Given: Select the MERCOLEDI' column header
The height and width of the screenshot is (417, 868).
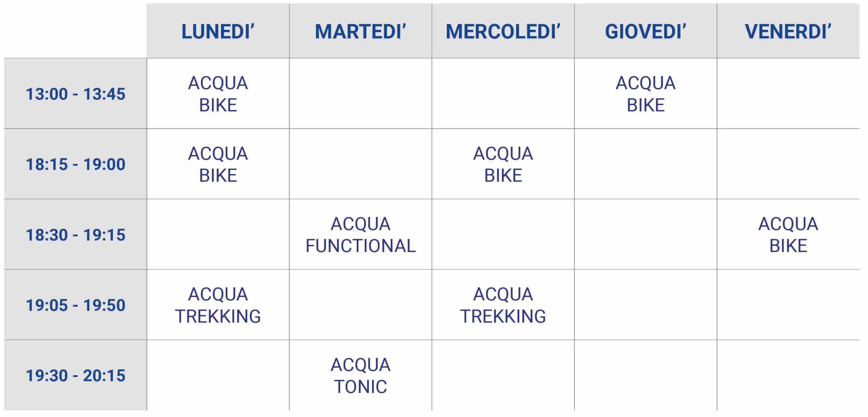Looking at the screenshot, I should click(503, 31).
